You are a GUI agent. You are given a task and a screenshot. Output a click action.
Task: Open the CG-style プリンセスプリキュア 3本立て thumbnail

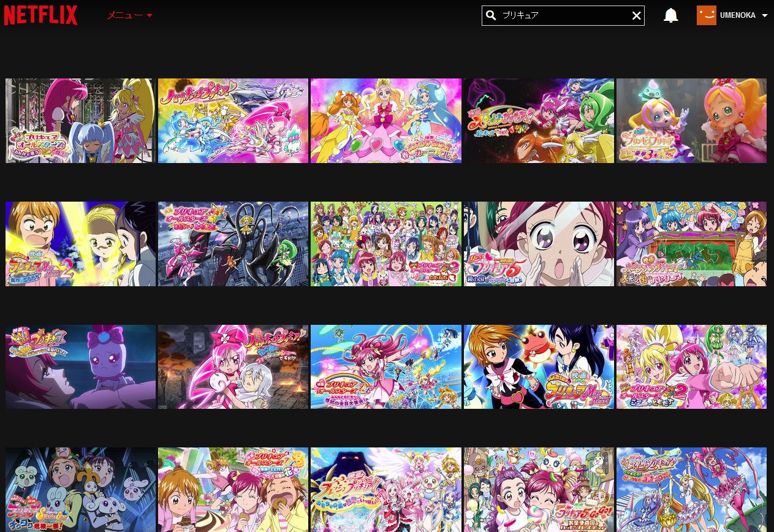(691, 121)
